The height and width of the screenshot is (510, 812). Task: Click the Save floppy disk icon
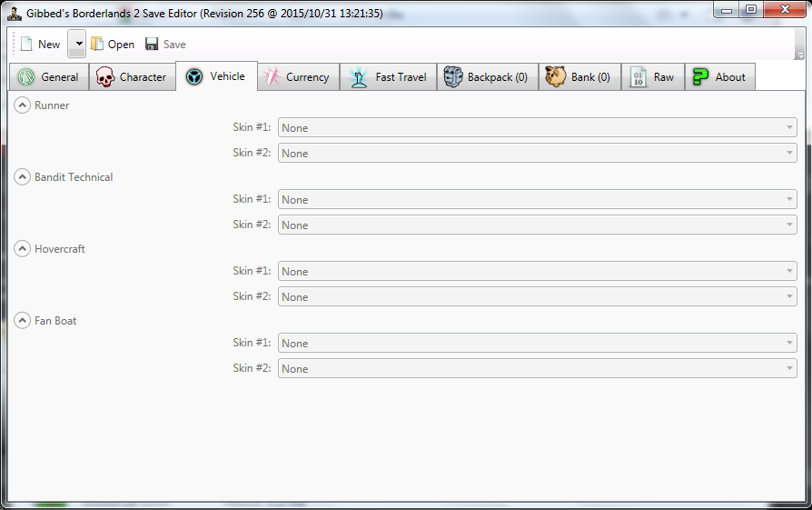[x=152, y=44]
